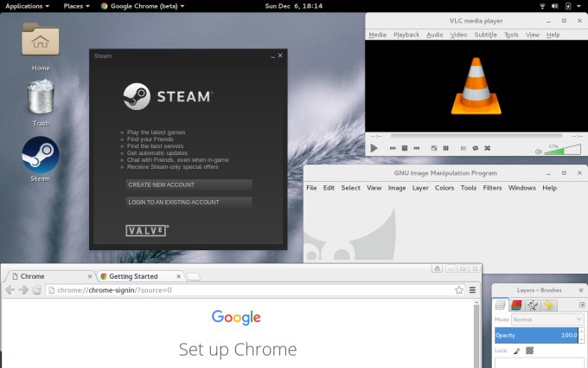Click the VLC seek progress bar

(x=476, y=136)
